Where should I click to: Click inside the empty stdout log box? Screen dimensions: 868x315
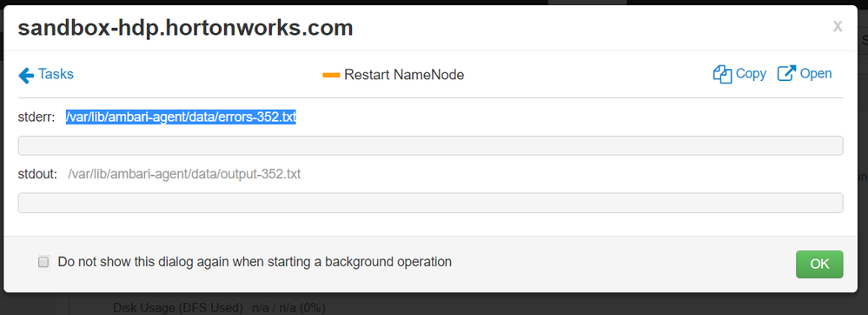431,203
